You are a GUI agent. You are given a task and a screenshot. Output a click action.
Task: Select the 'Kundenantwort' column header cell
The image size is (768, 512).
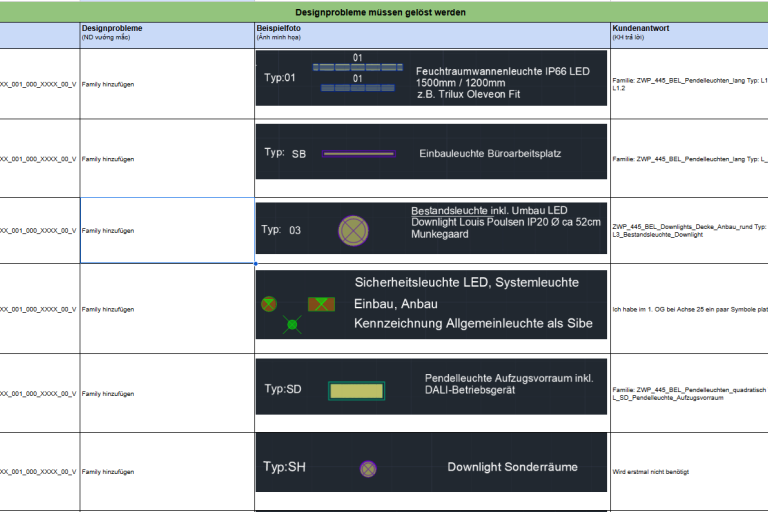(689, 33)
